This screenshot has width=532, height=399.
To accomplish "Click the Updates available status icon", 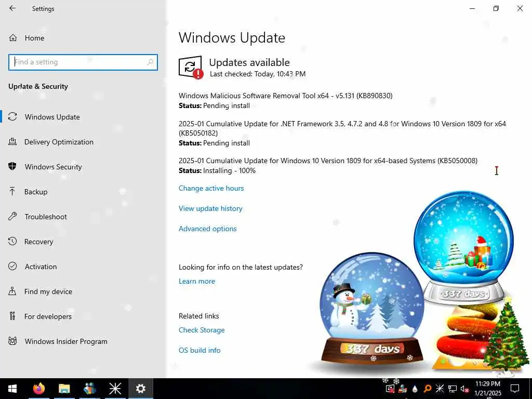I will [x=191, y=67].
